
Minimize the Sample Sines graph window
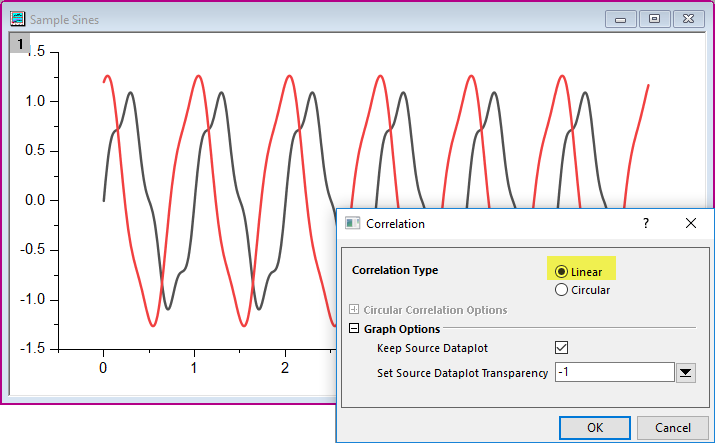click(622, 18)
